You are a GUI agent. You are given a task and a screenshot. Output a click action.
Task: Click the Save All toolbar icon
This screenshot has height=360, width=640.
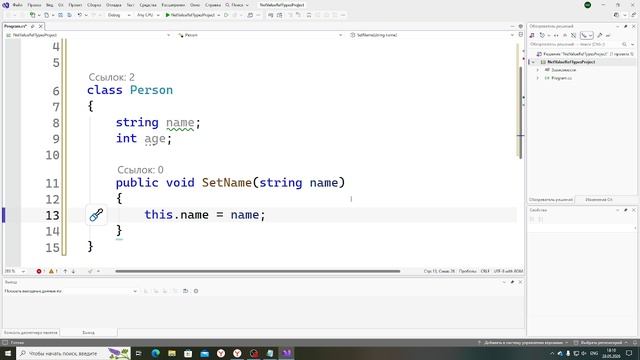click(x=69, y=15)
